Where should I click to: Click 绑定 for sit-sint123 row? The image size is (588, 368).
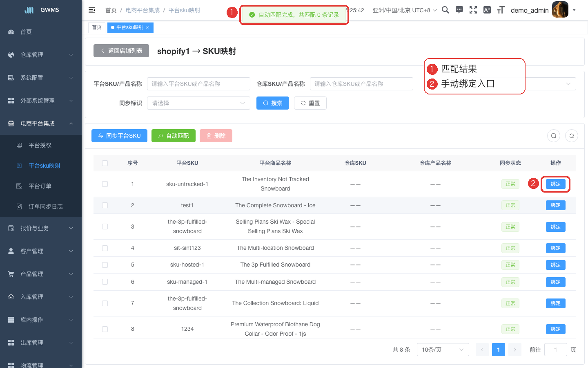point(556,248)
